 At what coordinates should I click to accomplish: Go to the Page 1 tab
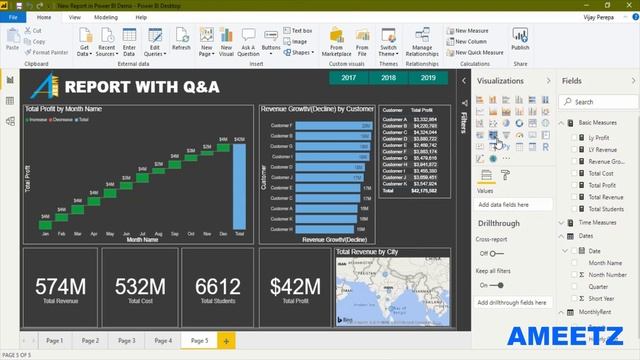[54, 340]
